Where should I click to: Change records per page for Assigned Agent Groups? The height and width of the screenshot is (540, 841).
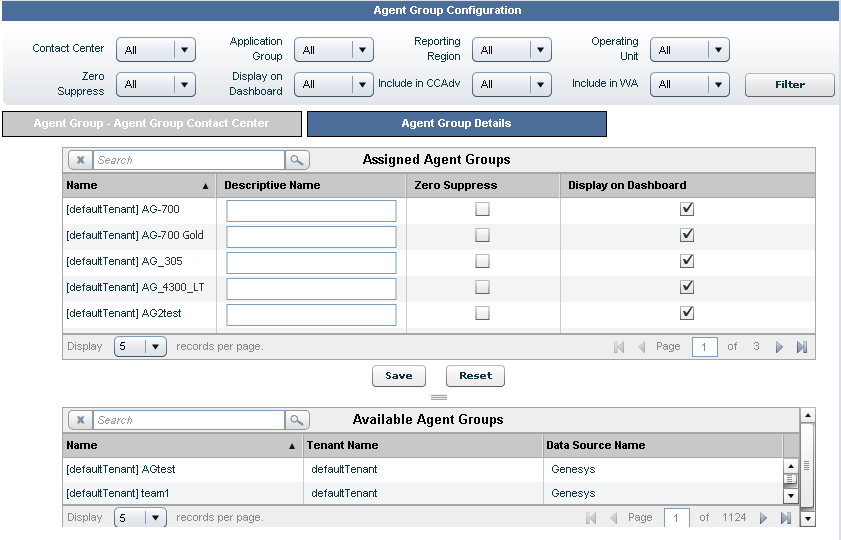click(141, 346)
